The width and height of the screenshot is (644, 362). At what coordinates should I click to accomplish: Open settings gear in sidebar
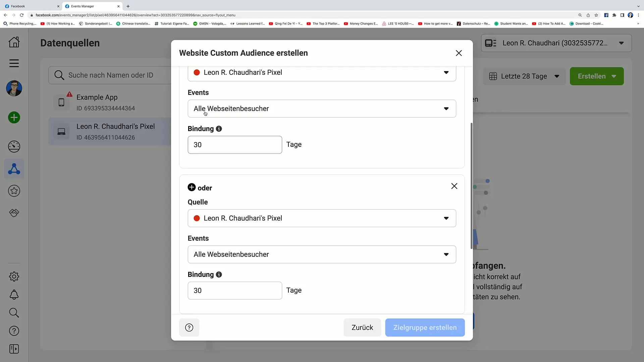(x=14, y=277)
